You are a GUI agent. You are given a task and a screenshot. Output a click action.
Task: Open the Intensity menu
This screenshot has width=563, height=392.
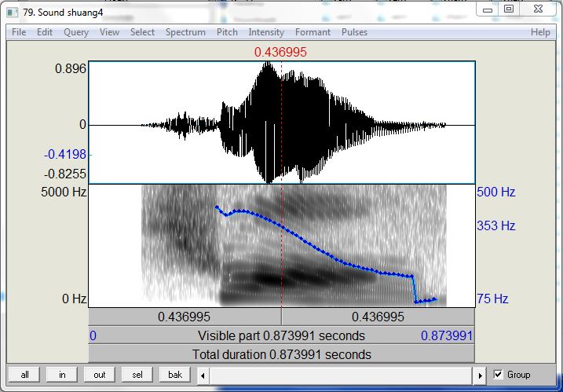[x=266, y=32]
